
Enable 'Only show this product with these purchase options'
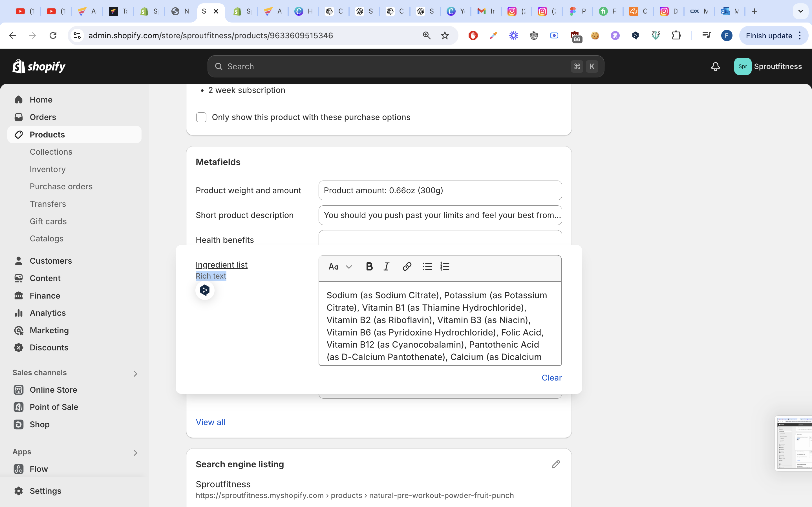pos(201,117)
